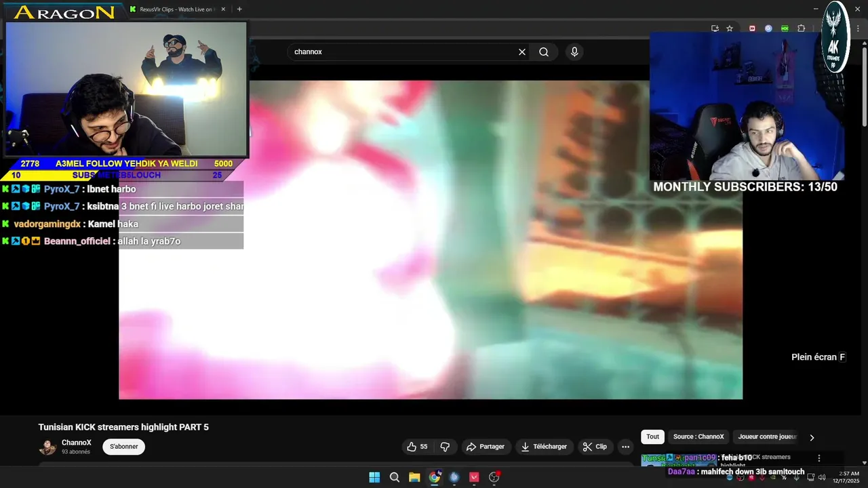Open options menu for the recommended video
Image resolution: width=868 pixels, height=488 pixels.
coord(818,458)
